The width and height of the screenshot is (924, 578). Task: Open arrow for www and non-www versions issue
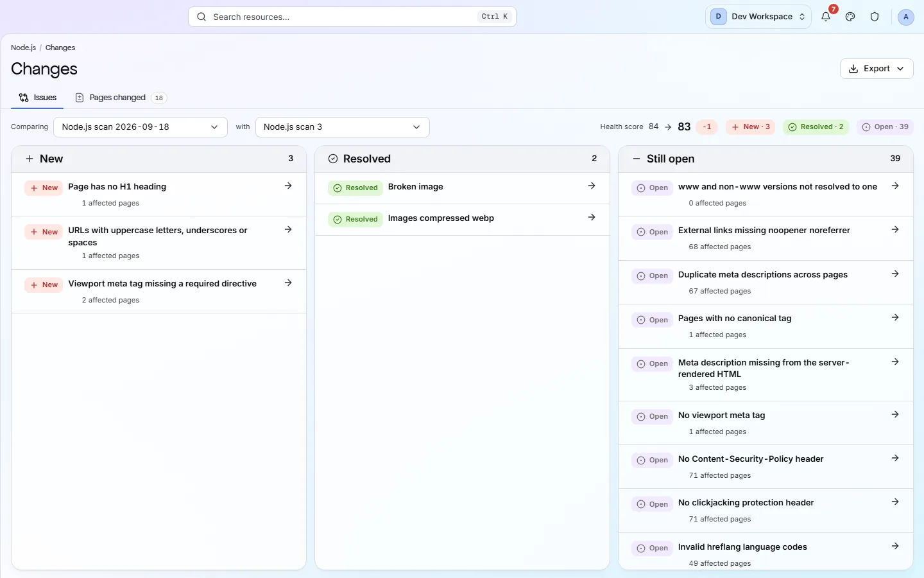895,186
